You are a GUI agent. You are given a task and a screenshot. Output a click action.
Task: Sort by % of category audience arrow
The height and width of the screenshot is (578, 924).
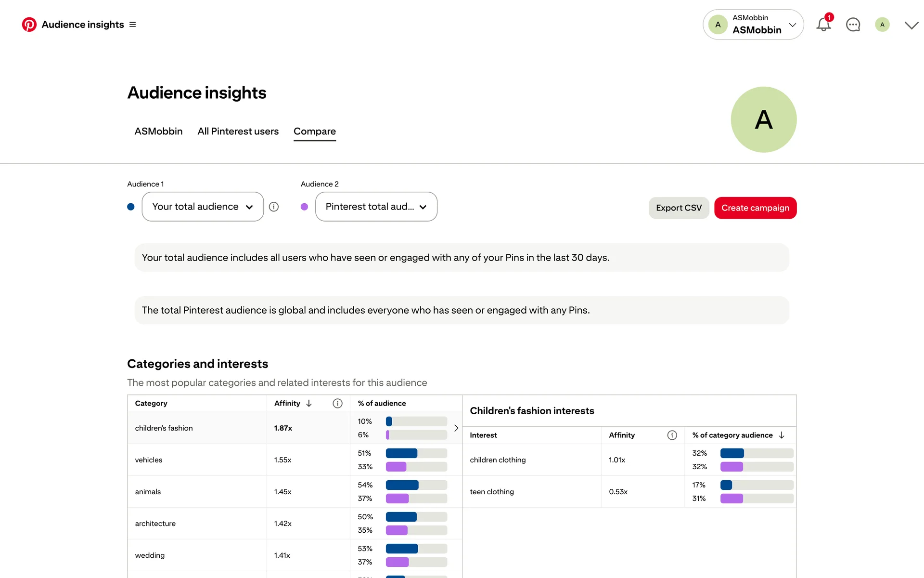pyautogui.click(x=782, y=435)
